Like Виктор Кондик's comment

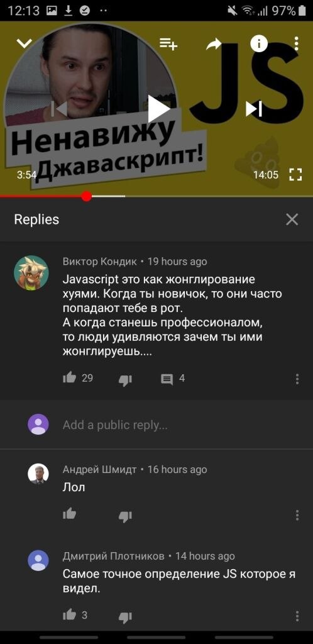tap(69, 378)
